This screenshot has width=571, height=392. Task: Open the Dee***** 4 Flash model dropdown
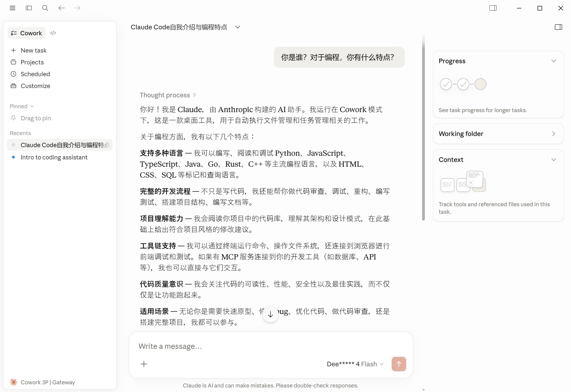[x=355, y=364]
